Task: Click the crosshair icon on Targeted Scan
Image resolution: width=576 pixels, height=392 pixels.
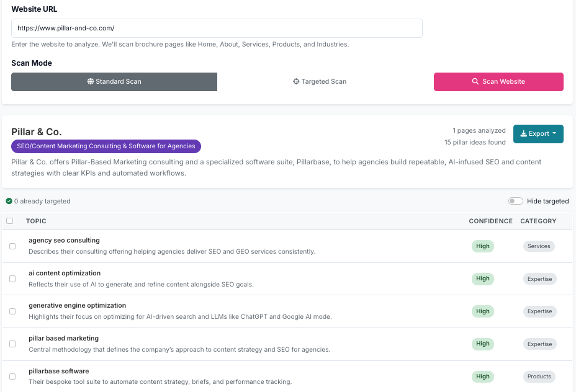Action: click(296, 81)
